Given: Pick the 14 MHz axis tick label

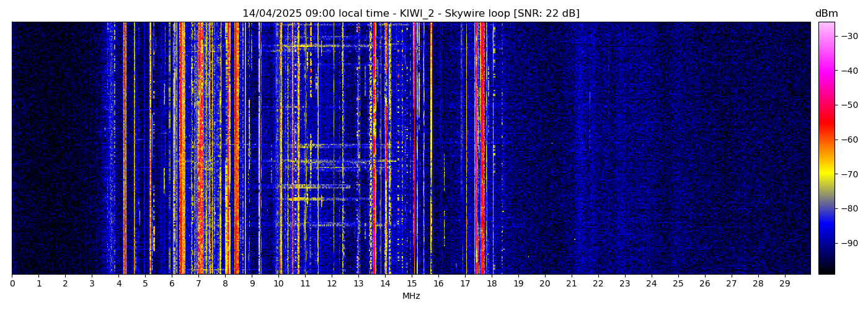Looking at the screenshot, I should tap(385, 284).
